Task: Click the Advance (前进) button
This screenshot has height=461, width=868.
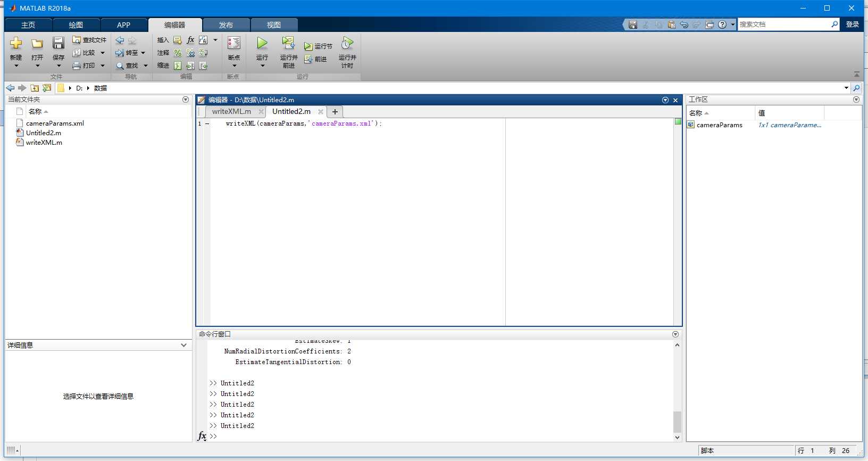Action: [315, 59]
